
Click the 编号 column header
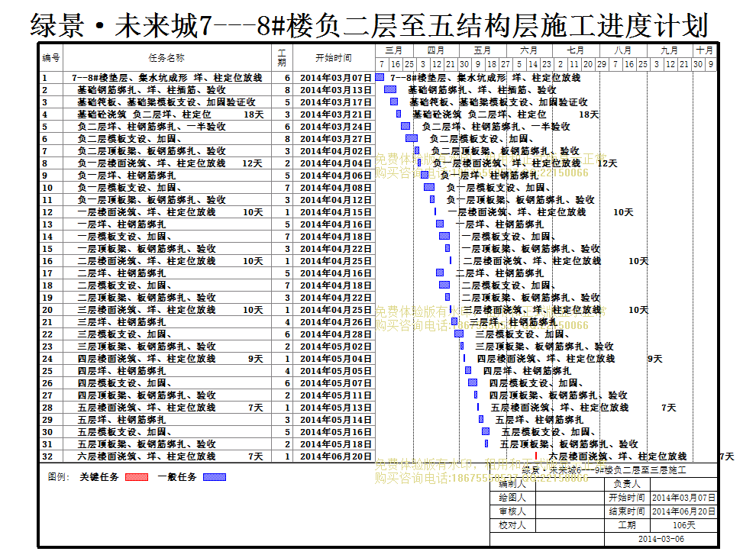51,58
